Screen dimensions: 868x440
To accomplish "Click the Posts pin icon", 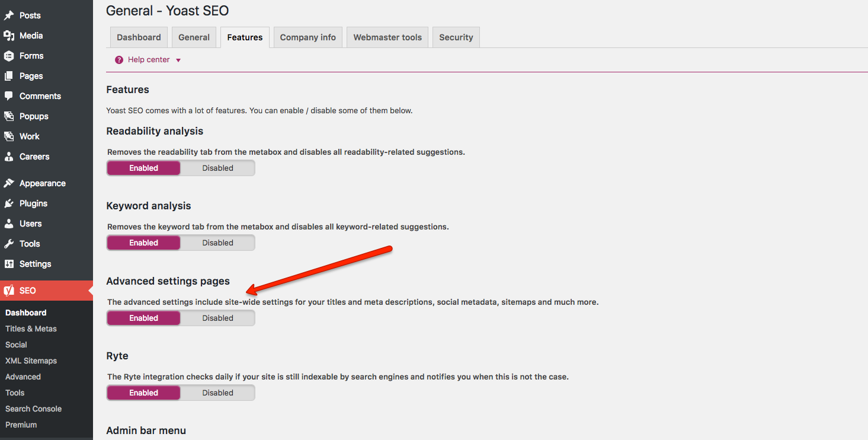I will click(9, 15).
